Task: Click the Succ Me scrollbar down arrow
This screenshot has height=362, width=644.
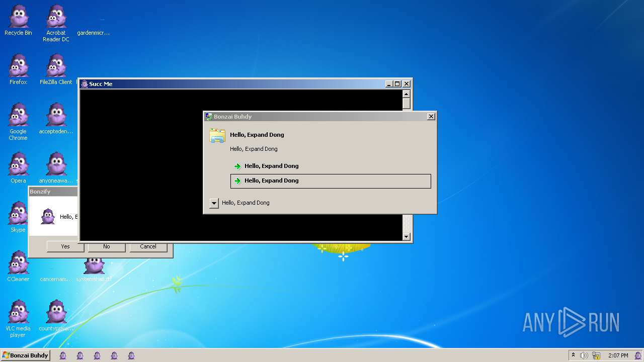Action: coord(407,237)
